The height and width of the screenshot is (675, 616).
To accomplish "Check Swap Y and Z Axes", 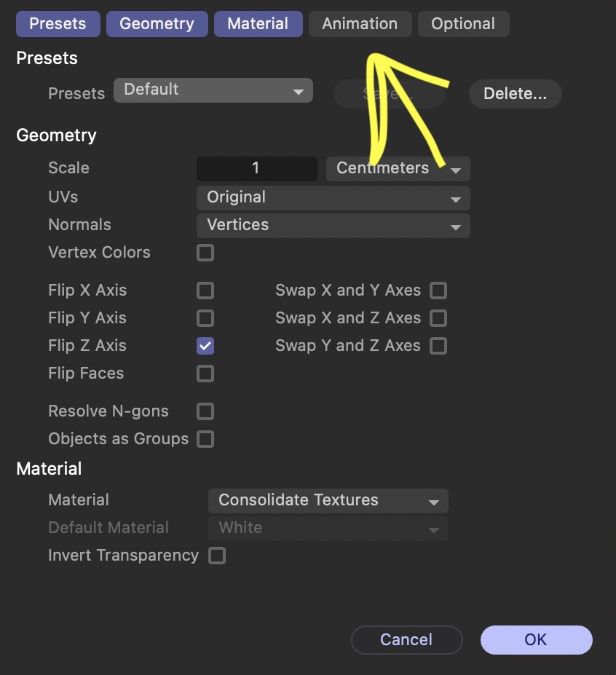I will (x=438, y=346).
